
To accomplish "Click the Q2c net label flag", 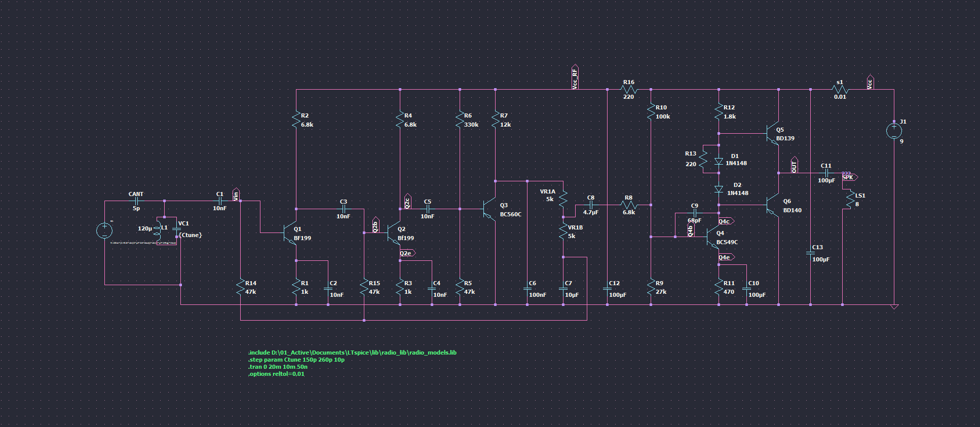I will pyautogui.click(x=407, y=202).
